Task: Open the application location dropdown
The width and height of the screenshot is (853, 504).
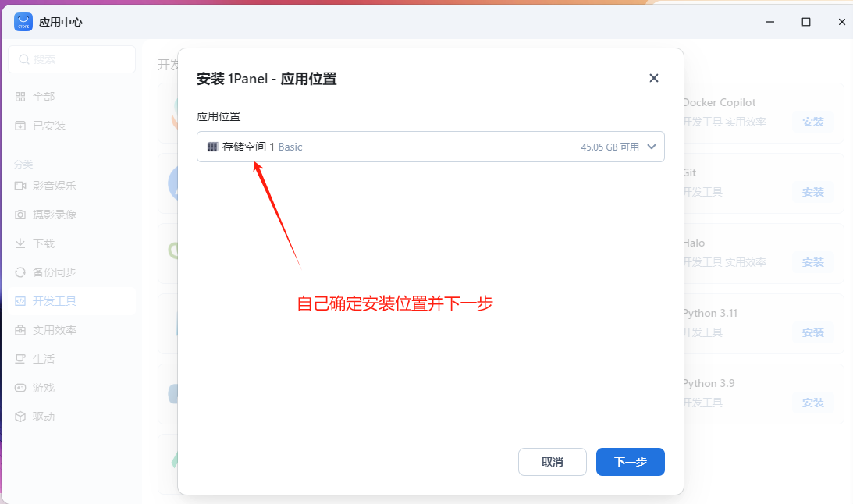Action: click(430, 147)
